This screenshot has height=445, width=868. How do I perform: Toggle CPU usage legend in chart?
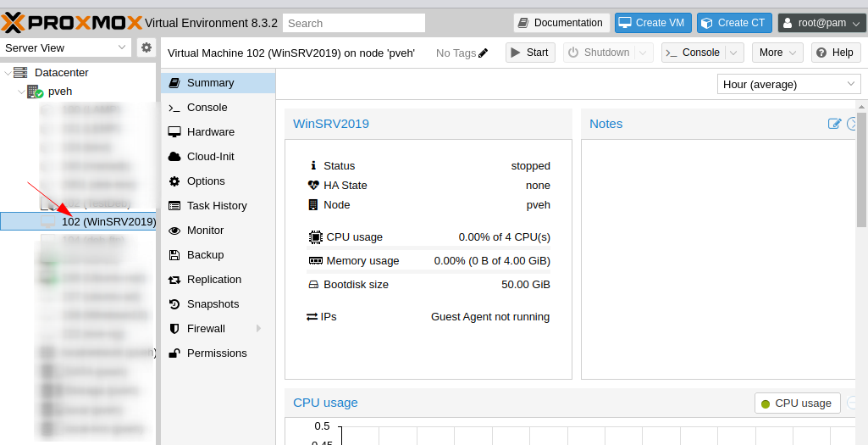click(797, 403)
